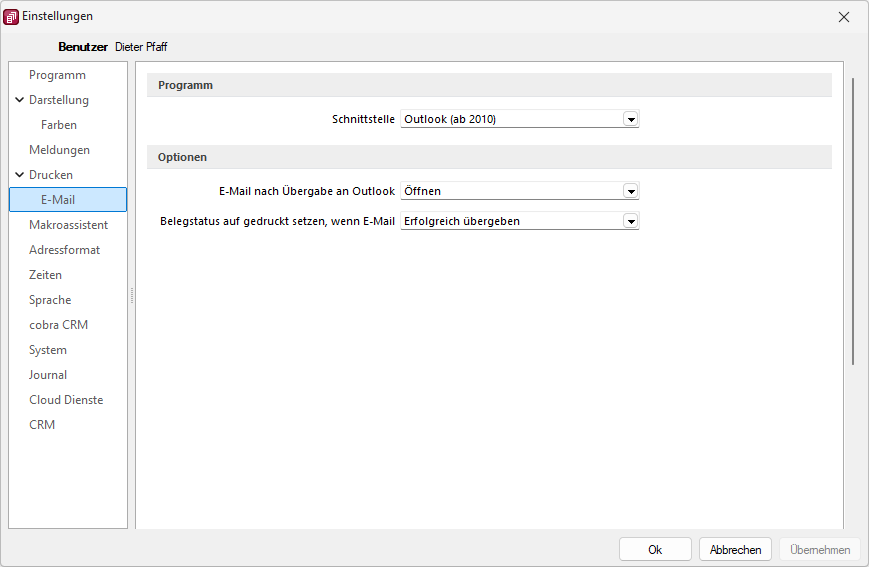Image resolution: width=869 pixels, height=567 pixels.
Task: Show the System settings page
Action: [x=48, y=350]
